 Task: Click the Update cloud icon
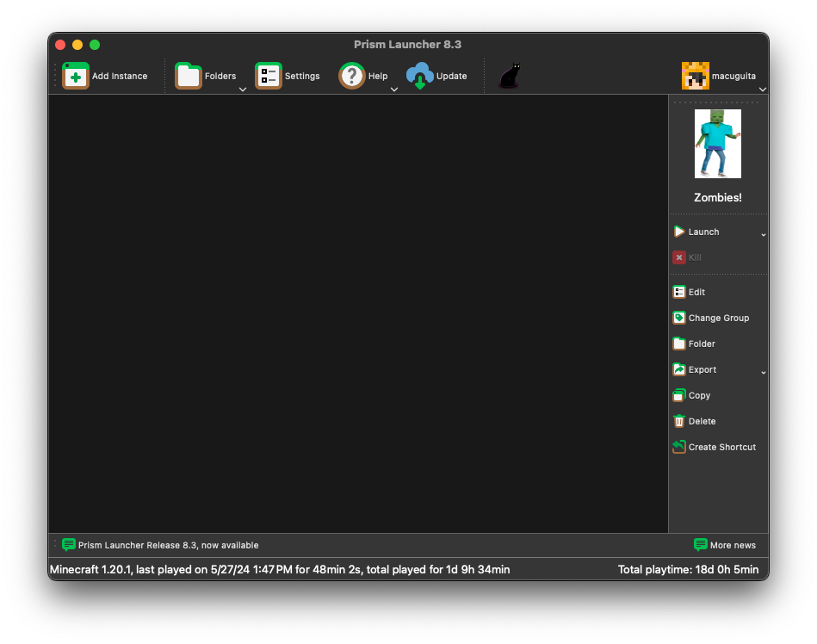click(x=420, y=76)
